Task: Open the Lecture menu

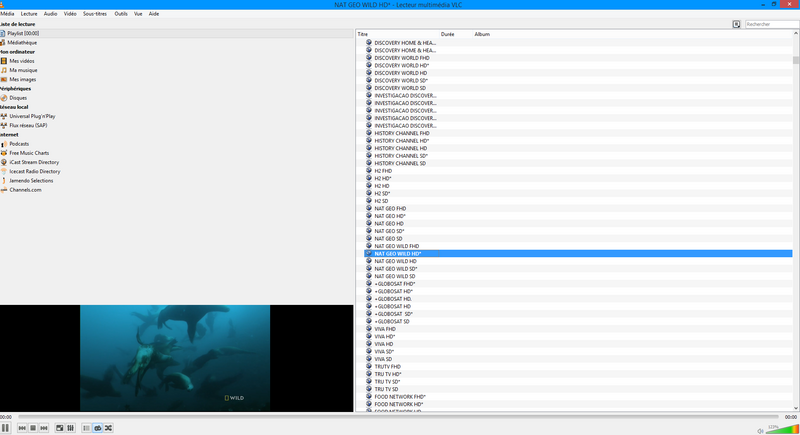Action: [29, 14]
